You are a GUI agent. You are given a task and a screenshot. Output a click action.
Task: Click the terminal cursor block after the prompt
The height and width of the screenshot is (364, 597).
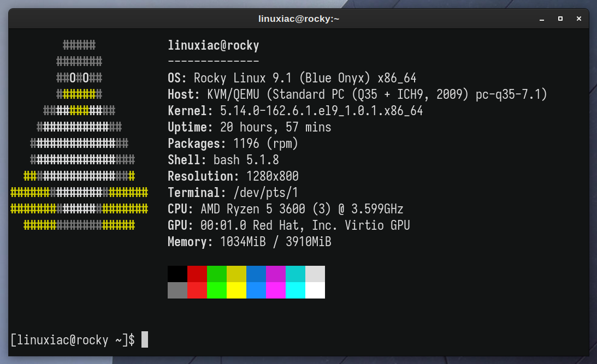click(145, 339)
